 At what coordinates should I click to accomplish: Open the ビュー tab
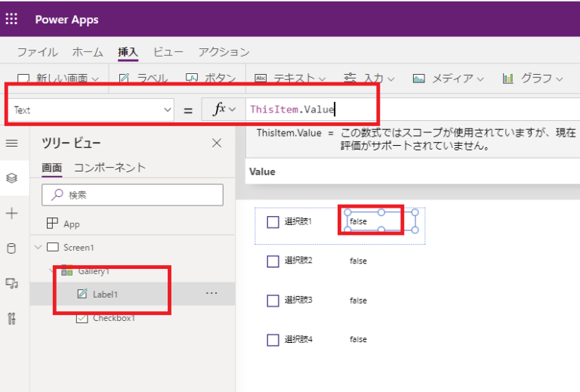click(x=168, y=52)
